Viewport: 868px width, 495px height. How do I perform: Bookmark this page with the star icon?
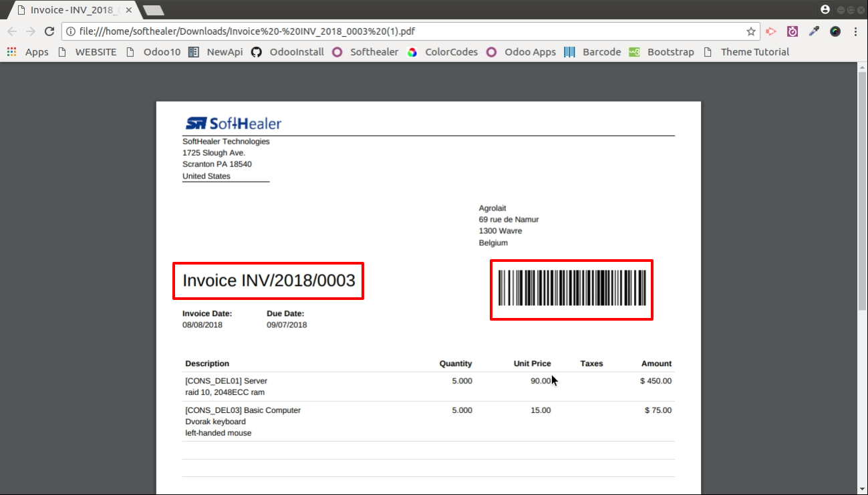click(x=751, y=31)
